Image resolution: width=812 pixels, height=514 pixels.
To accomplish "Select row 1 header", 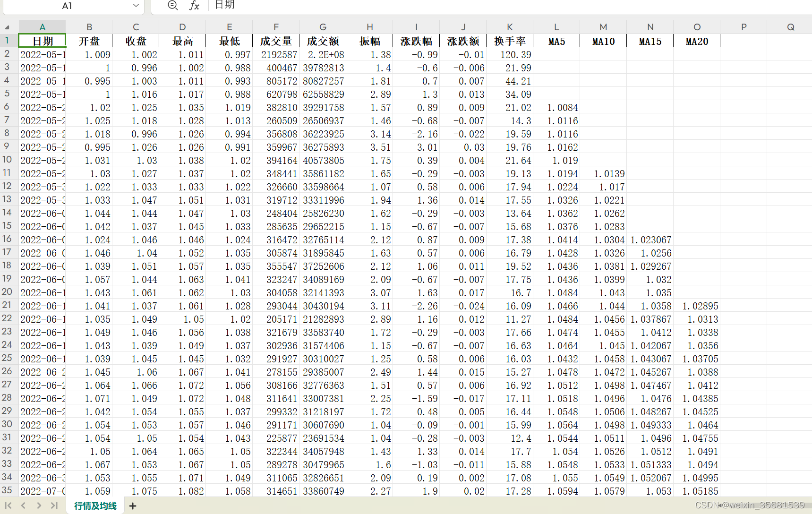I will 7,41.
